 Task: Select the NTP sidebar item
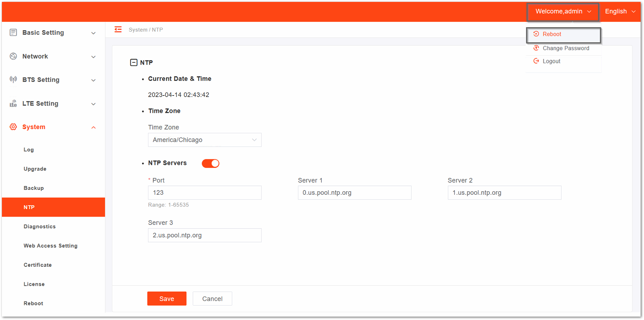click(x=54, y=207)
